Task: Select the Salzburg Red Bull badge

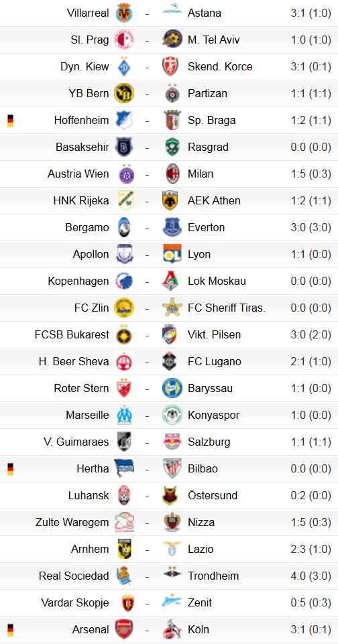Action: tap(172, 442)
